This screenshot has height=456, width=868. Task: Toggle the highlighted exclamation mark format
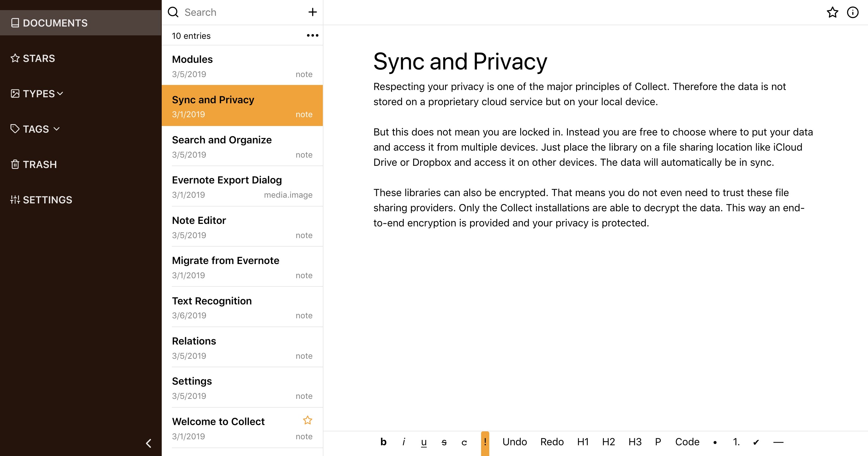(485, 442)
